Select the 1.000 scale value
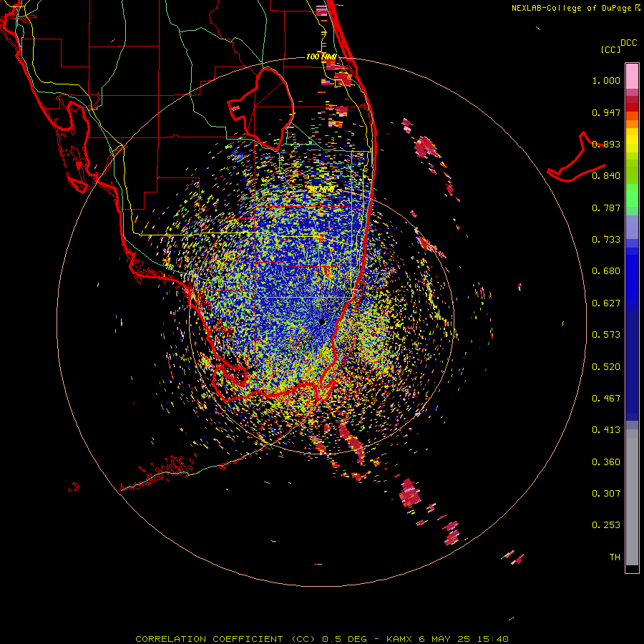The image size is (644, 644). pos(606,80)
